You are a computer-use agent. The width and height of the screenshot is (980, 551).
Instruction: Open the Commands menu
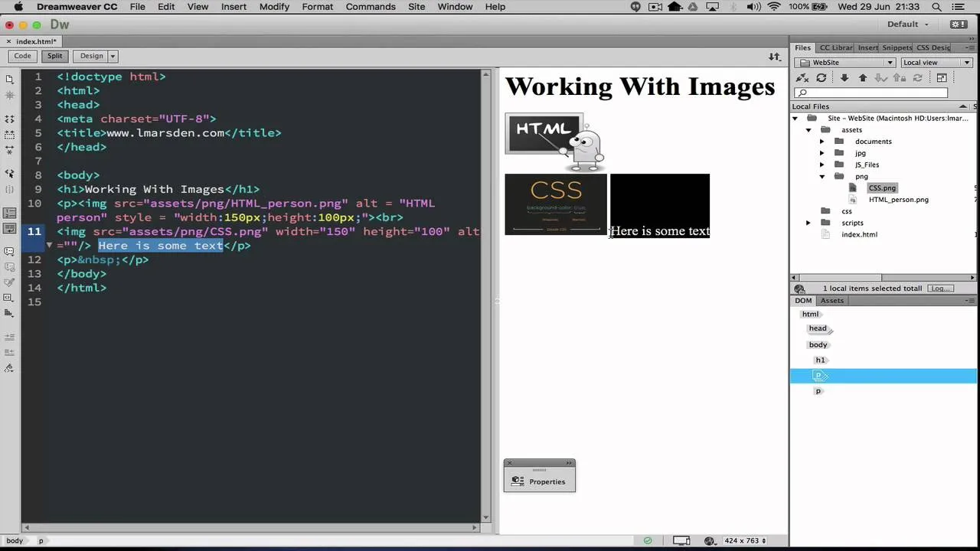pos(371,6)
